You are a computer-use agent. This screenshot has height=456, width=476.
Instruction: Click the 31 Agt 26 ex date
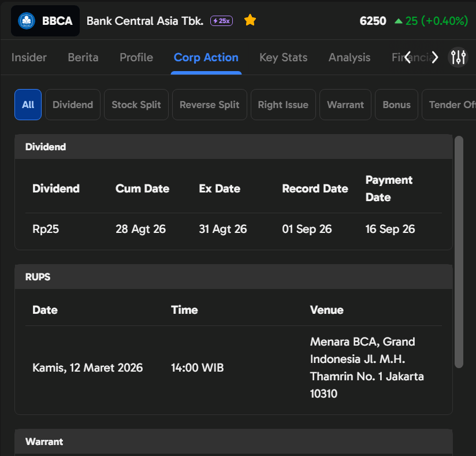(x=223, y=229)
